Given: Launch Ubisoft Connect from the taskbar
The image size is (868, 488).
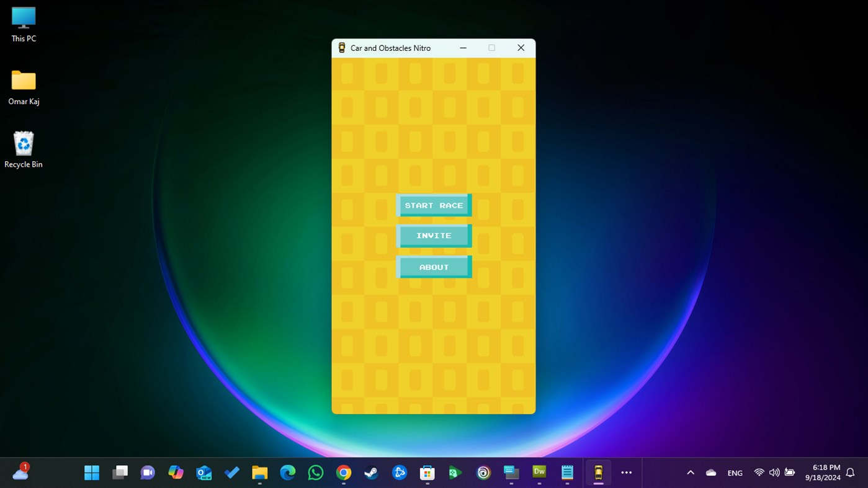Looking at the screenshot, I should pyautogui.click(x=483, y=472).
